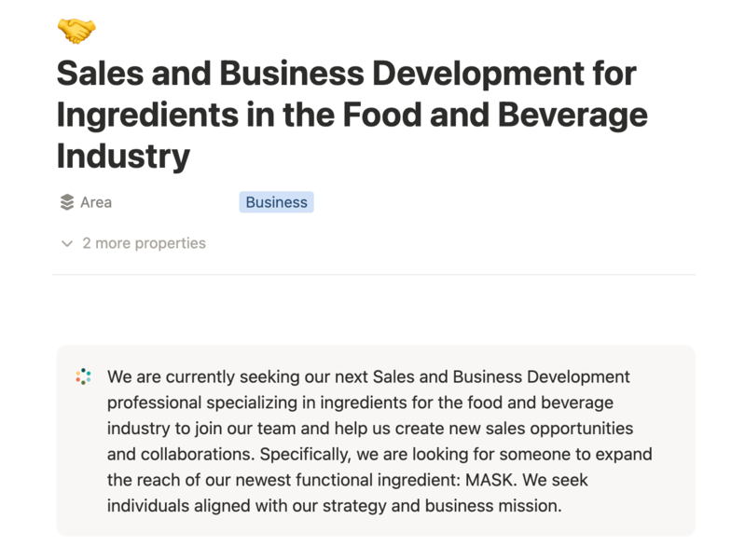745x560 pixels.
Task: Show the "2 more properties" text link
Action: [144, 243]
